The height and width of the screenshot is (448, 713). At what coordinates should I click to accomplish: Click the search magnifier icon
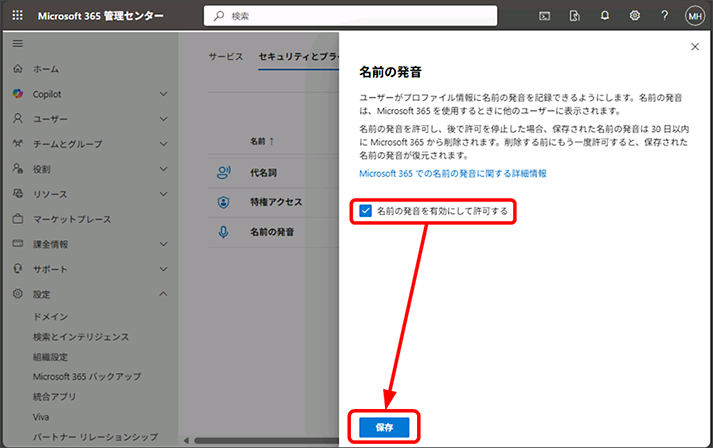pos(219,16)
